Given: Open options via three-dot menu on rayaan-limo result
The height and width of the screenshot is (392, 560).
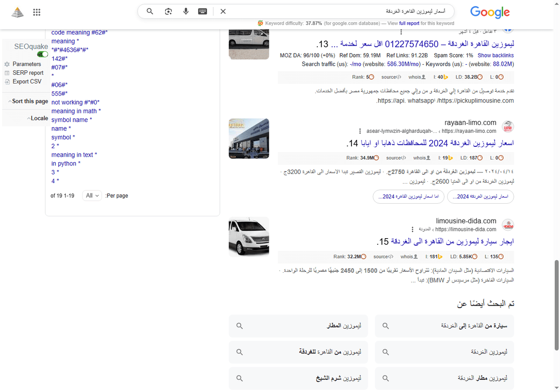Looking at the screenshot, I should [359, 131].
